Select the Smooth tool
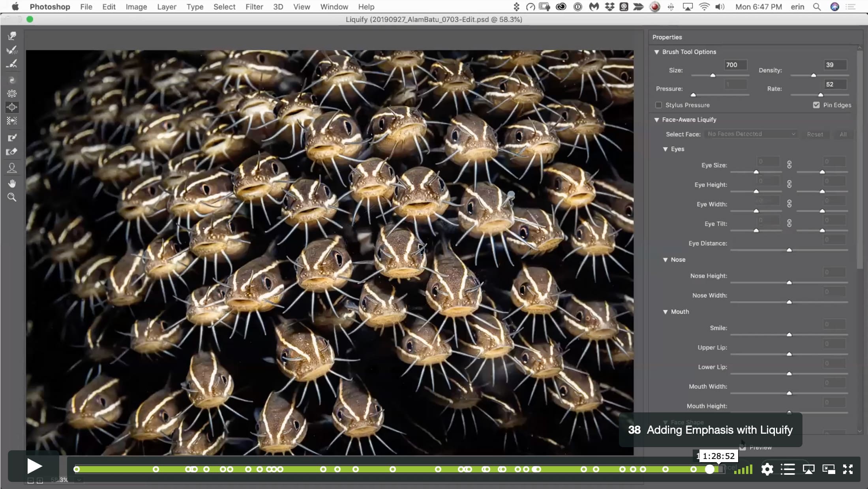Viewport: 868px width, 489px height. [x=12, y=64]
